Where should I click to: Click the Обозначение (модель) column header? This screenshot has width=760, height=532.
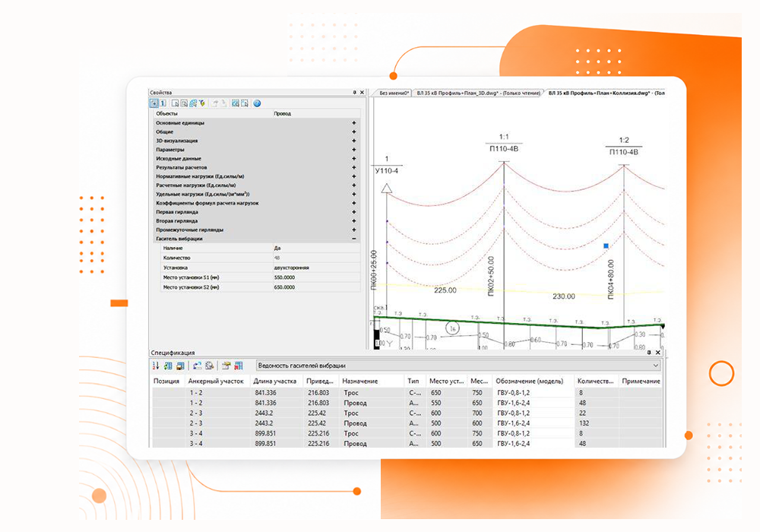[x=533, y=381]
